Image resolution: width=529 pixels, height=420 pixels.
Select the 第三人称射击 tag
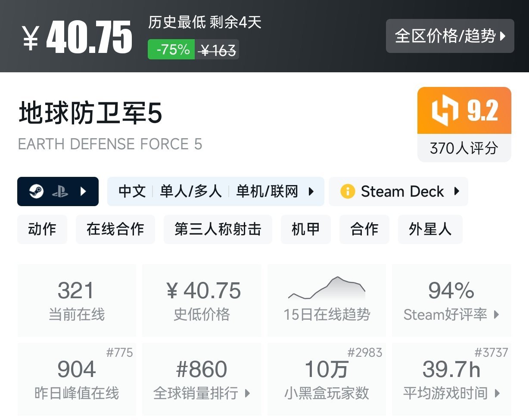pyautogui.click(x=218, y=229)
